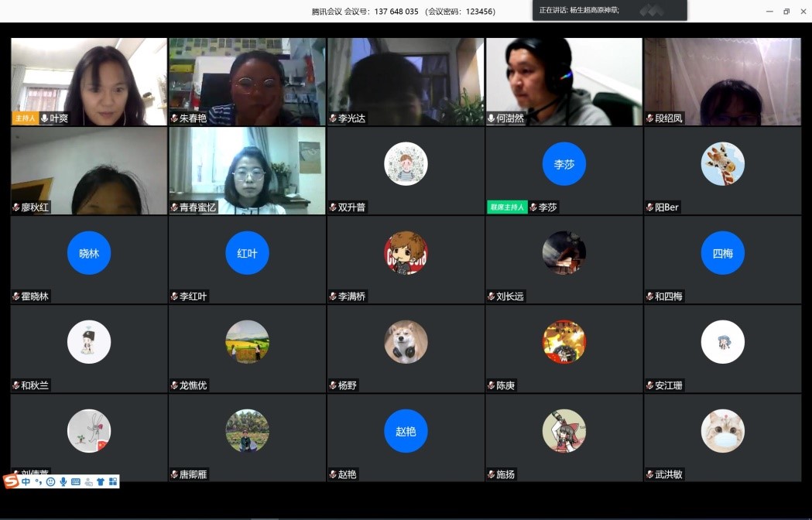Image resolution: width=812 pixels, height=520 pixels.
Task: Toggle Chinese punctuation mode in Sogou bar
Action: [38, 481]
